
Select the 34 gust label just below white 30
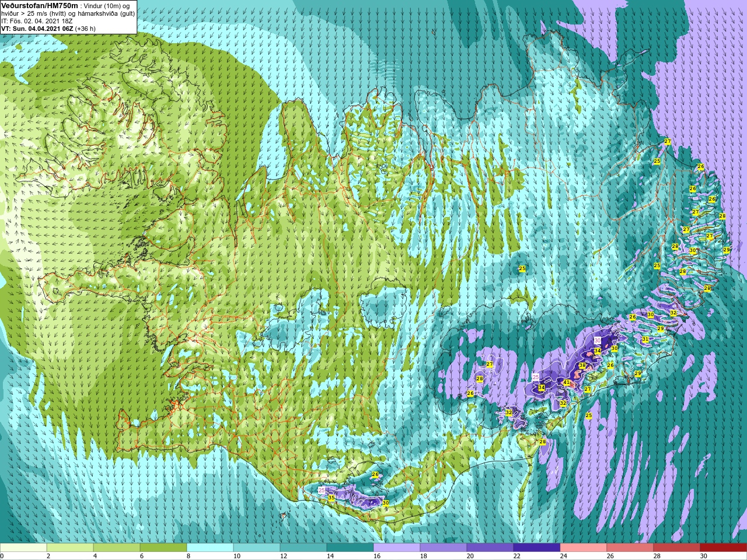597,351
